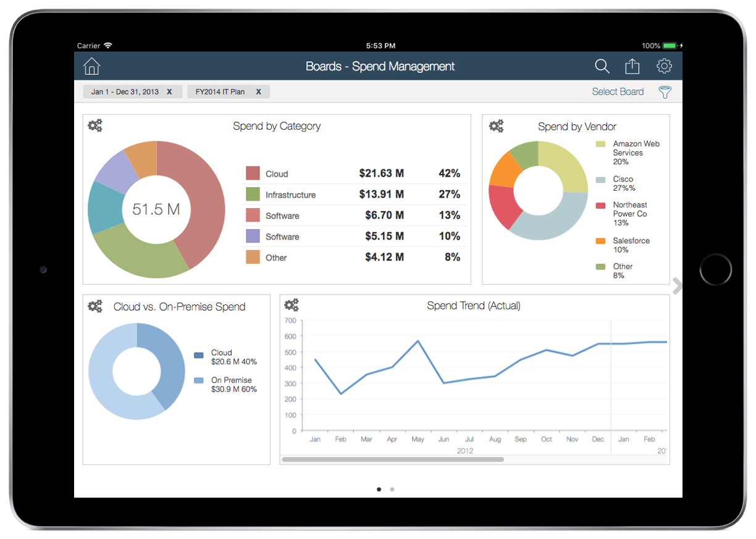Select the first page indicator dot
Image resolution: width=756 pixels, height=539 pixels.
379,490
